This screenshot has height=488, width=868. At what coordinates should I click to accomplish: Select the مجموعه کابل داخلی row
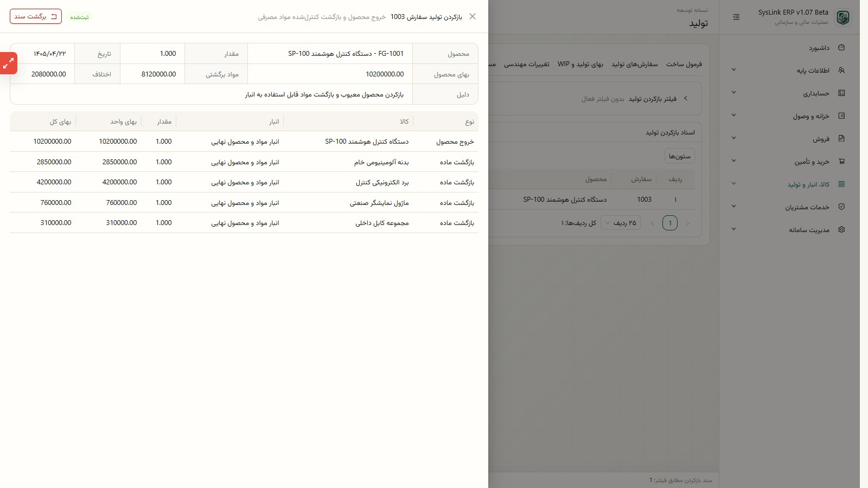point(244,223)
